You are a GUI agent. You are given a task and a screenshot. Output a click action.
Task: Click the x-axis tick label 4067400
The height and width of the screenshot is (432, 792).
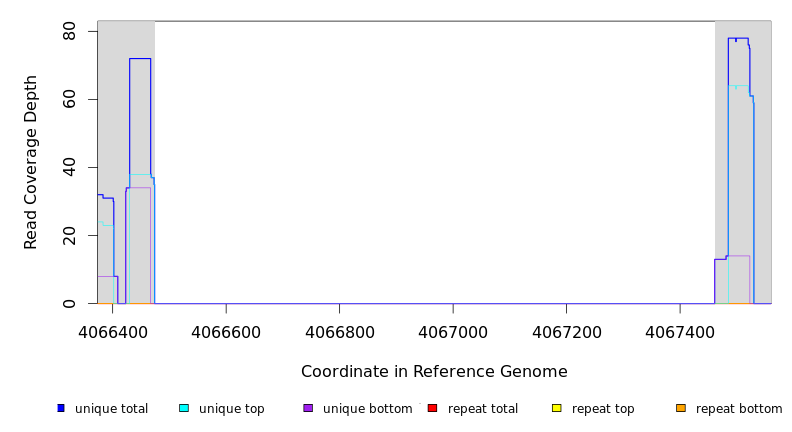[x=680, y=331]
